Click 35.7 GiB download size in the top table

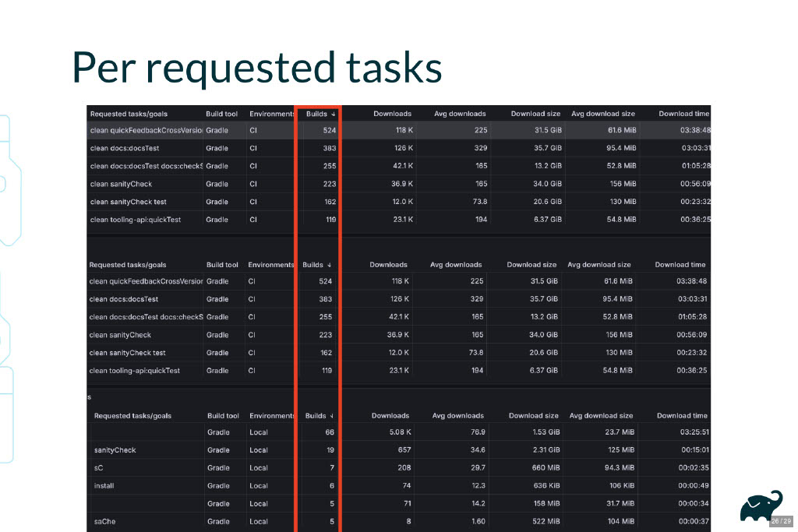click(548, 148)
